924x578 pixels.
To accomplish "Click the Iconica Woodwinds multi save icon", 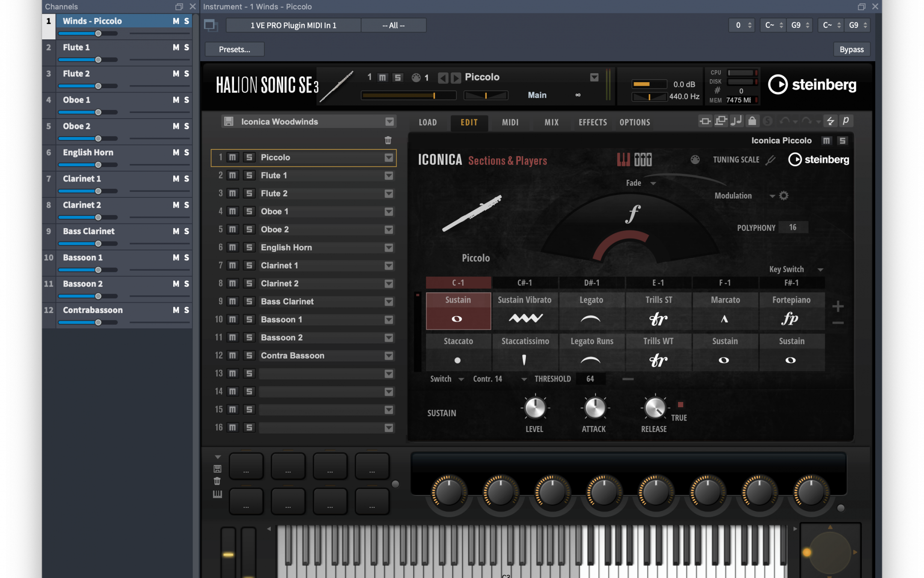I will 229,122.
